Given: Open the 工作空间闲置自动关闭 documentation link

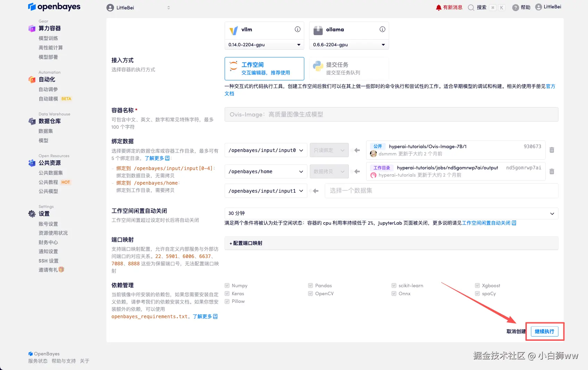Looking at the screenshot, I should 489,223.
